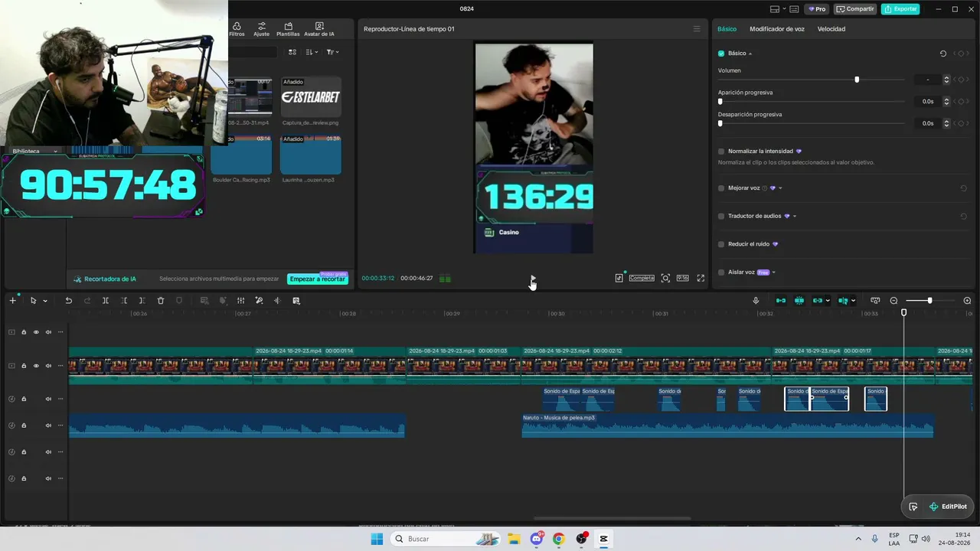Open the Avatar de IA panel
The width and height of the screenshot is (980, 551).
pos(319,29)
